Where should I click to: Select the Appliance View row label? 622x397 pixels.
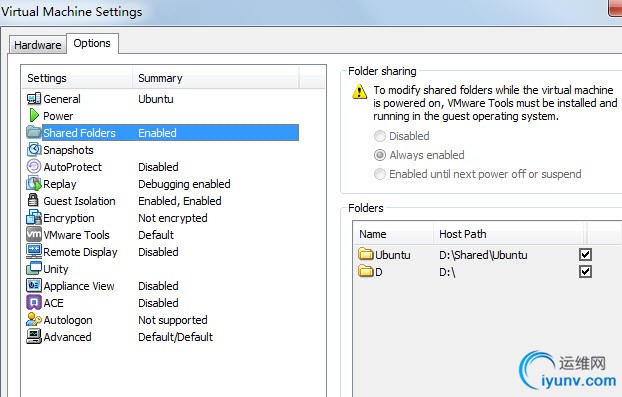click(x=79, y=286)
